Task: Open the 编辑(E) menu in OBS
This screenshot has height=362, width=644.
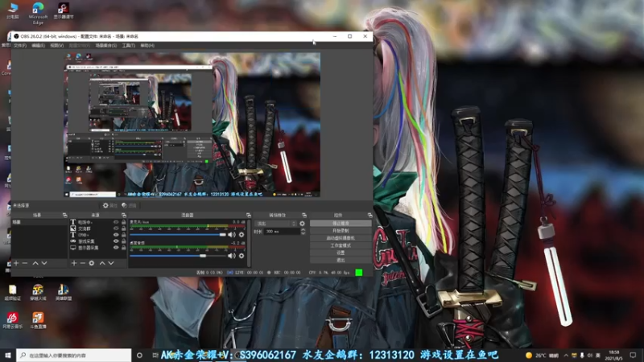Action: point(38,46)
